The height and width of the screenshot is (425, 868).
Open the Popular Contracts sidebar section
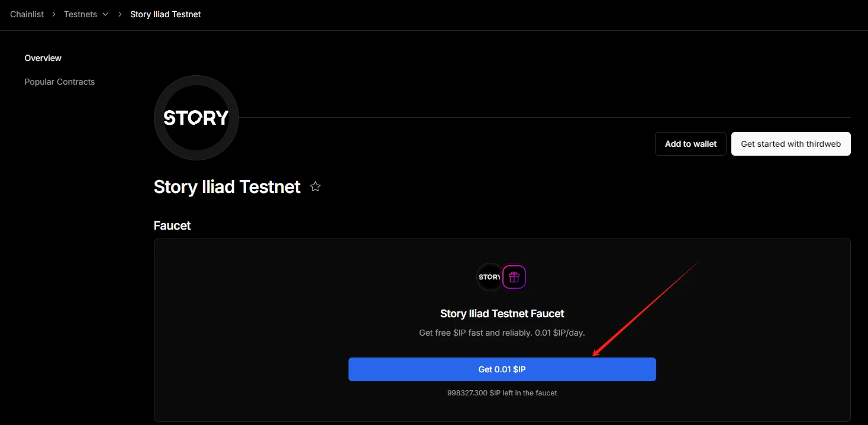59,82
